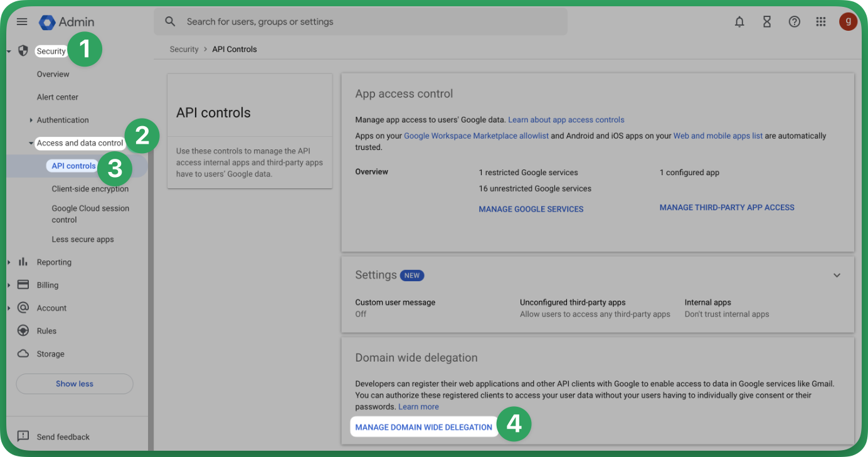
Task: Click the Send feedback icon
Action: tap(23, 436)
